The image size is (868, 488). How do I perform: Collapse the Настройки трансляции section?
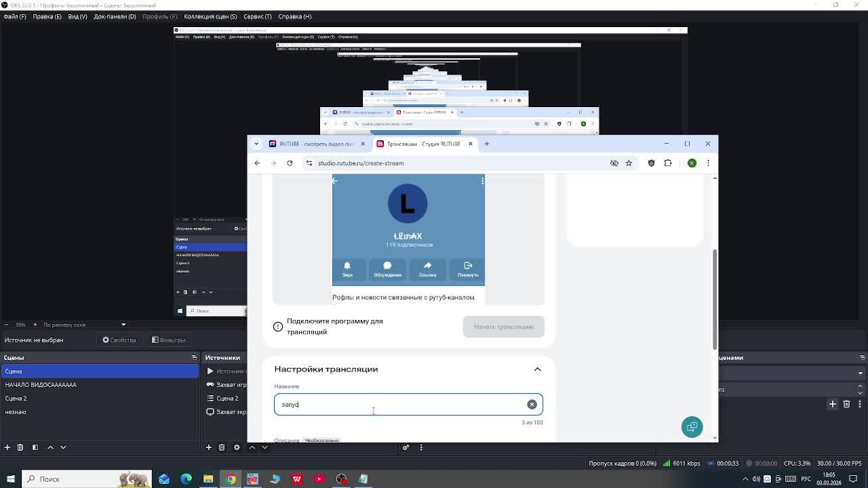tap(537, 369)
